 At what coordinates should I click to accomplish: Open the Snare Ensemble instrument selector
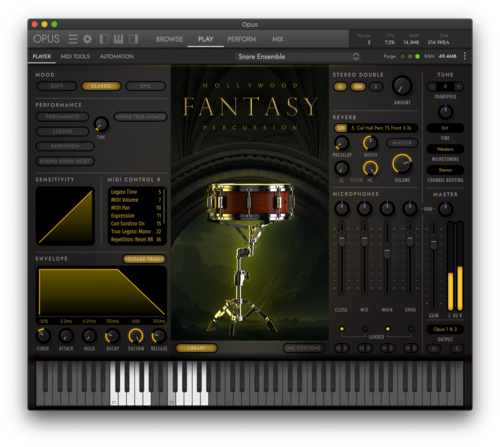pos(298,56)
